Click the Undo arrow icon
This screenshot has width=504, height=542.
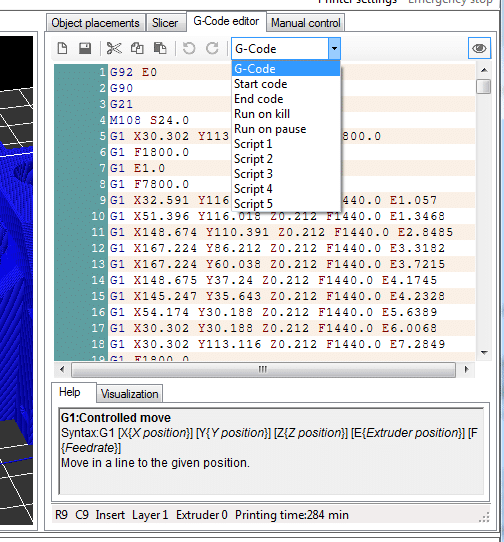(x=189, y=48)
